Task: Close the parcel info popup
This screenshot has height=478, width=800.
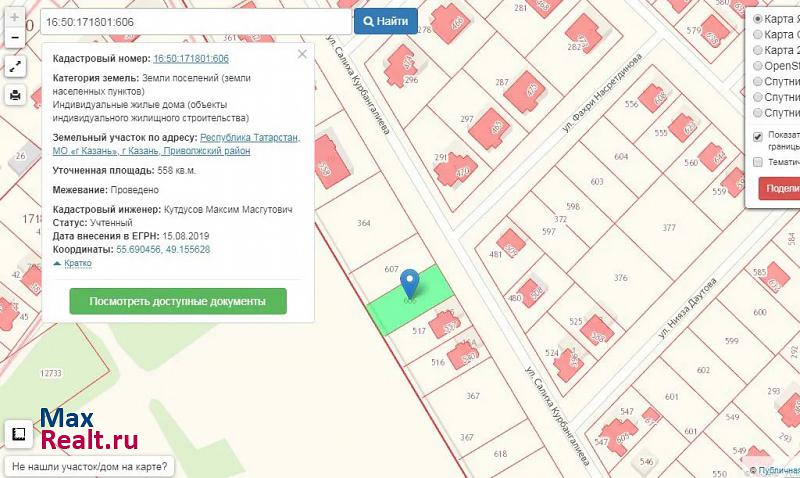Action: 302,55
